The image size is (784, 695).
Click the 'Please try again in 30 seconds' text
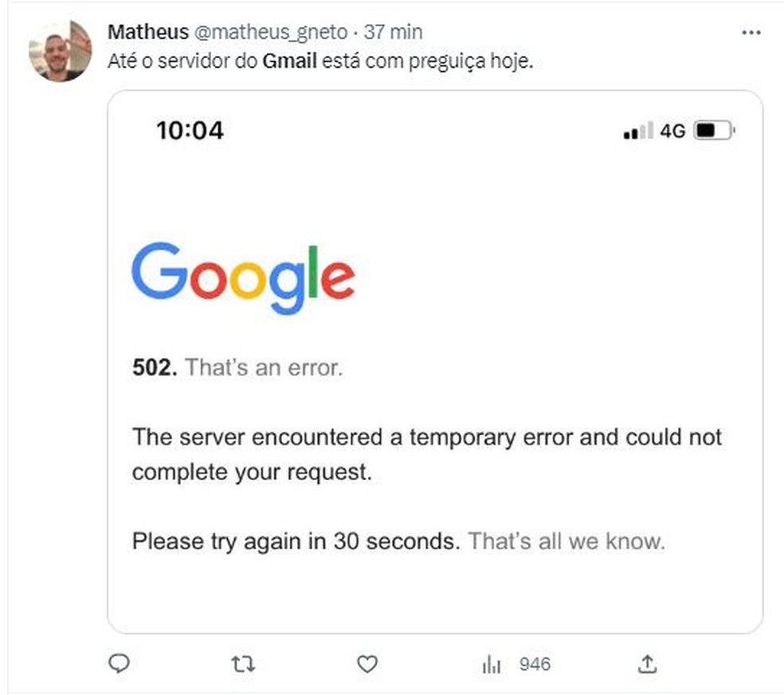(296, 541)
